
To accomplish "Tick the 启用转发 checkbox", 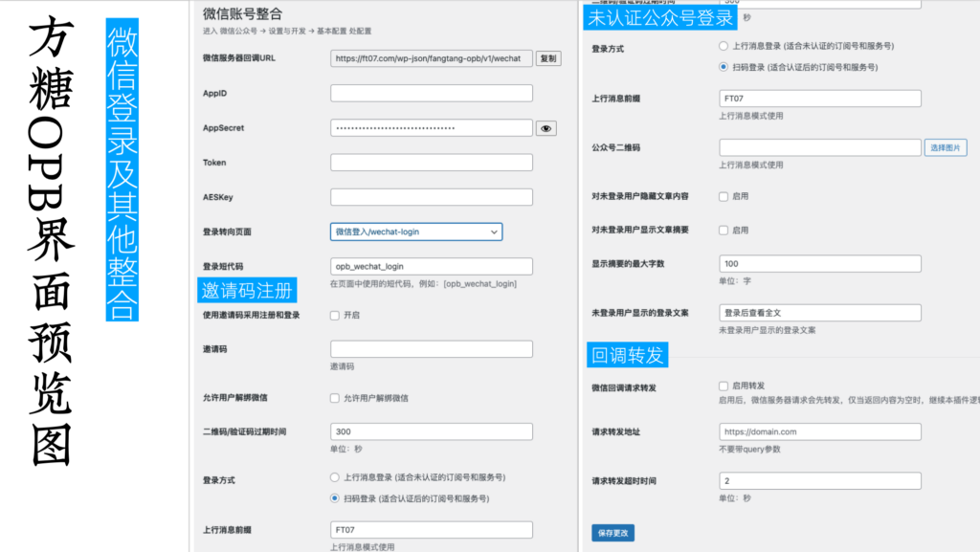I will tap(724, 386).
